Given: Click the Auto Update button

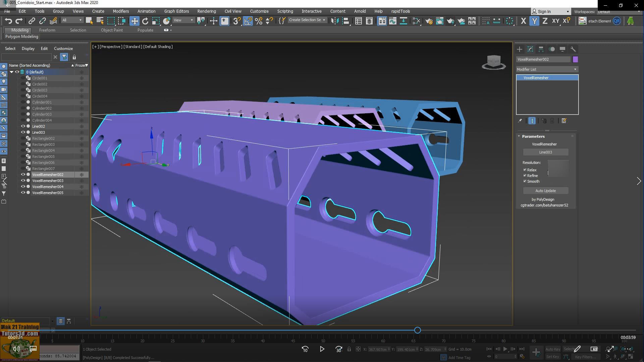Looking at the screenshot, I should [545, 191].
